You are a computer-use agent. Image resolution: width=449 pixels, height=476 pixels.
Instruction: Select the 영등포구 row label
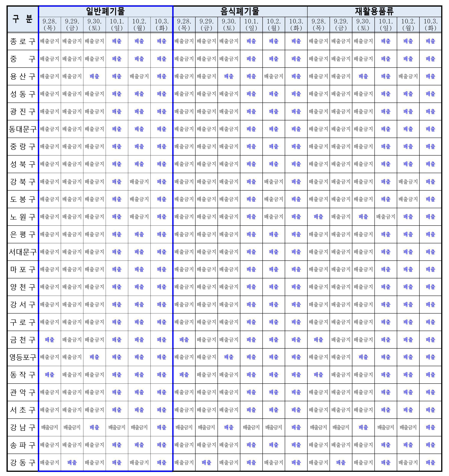click(x=23, y=357)
